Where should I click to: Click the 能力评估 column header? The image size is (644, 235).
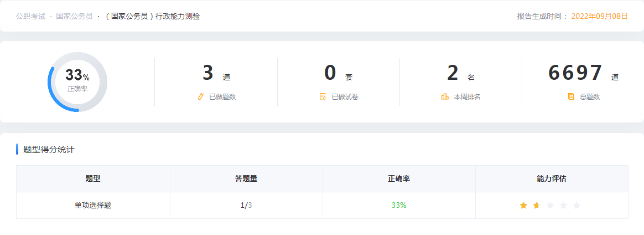coord(552,179)
